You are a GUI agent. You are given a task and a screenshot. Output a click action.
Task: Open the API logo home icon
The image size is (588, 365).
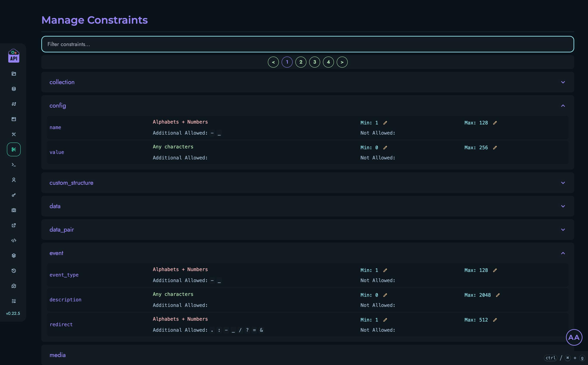14,56
